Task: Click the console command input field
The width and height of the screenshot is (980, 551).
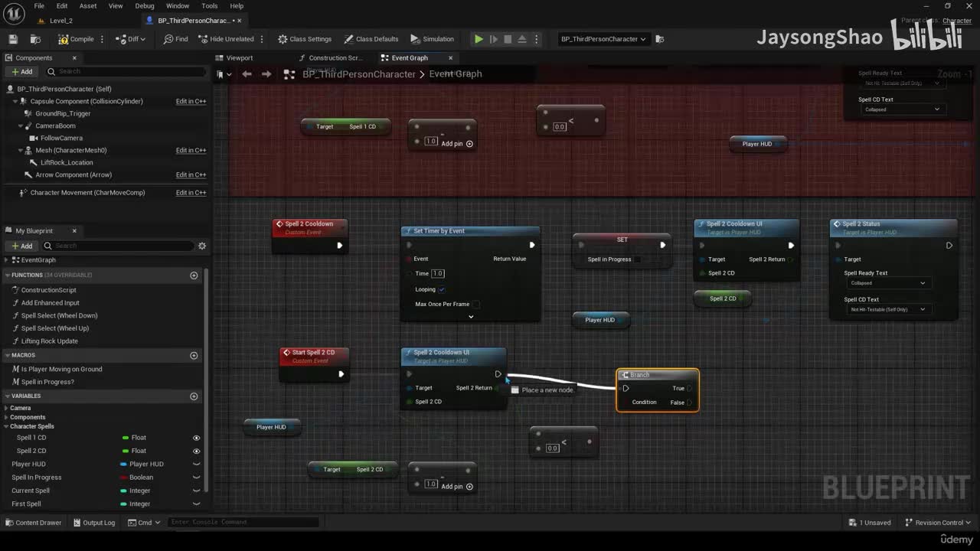Action: tap(243, 523)
